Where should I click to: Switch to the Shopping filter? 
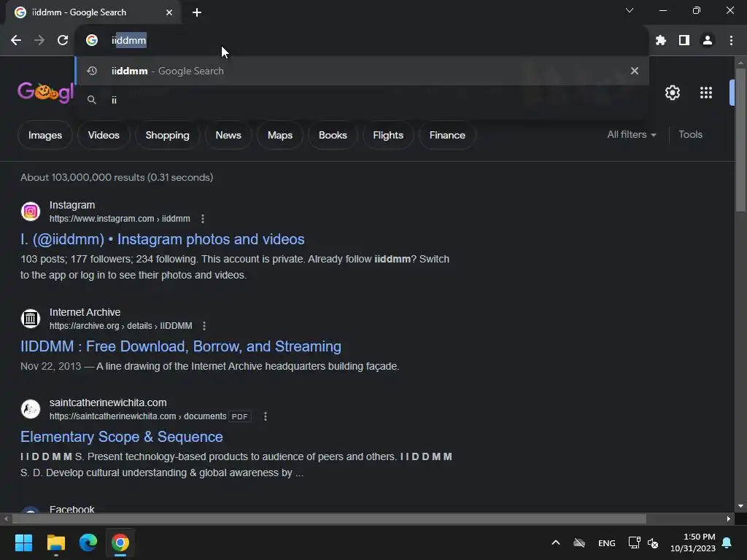pyautogui.click(x=167, y=135)
